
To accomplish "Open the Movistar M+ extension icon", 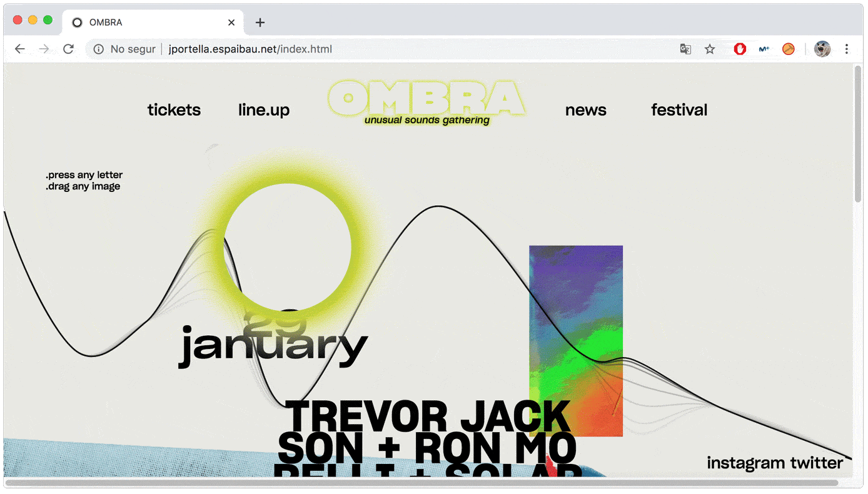I will click(x=764, y=49).
